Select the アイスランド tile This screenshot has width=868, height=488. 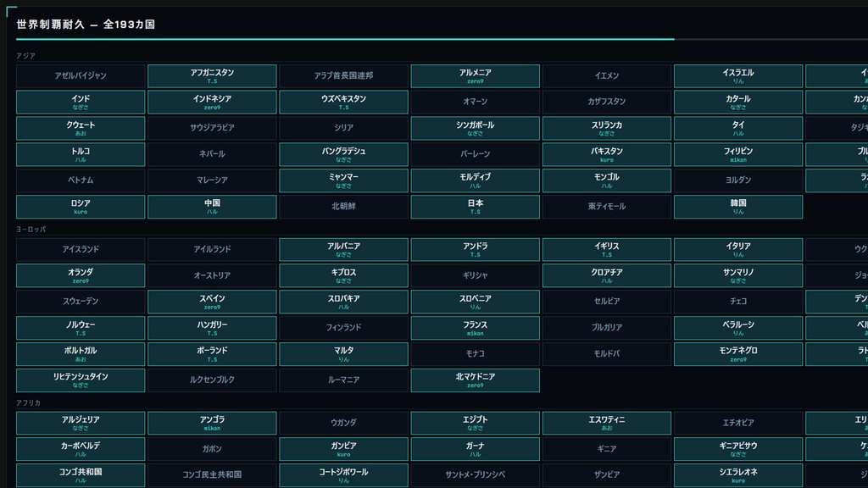point(81,250)
